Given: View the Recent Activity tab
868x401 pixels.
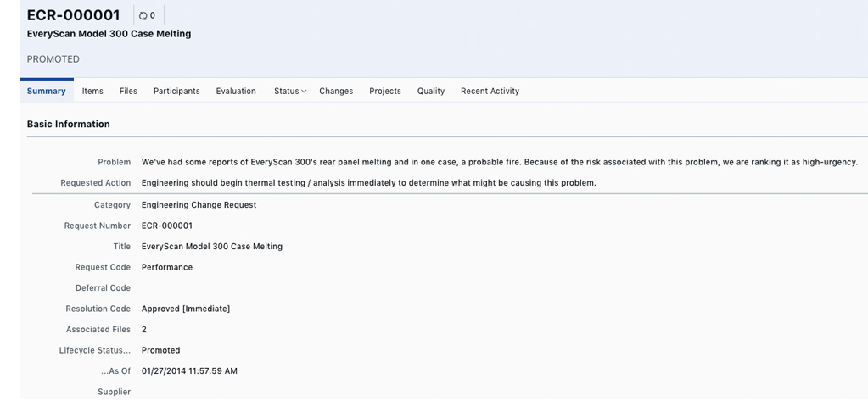Looking at the screenshot, I should click(x=490, y=92).
